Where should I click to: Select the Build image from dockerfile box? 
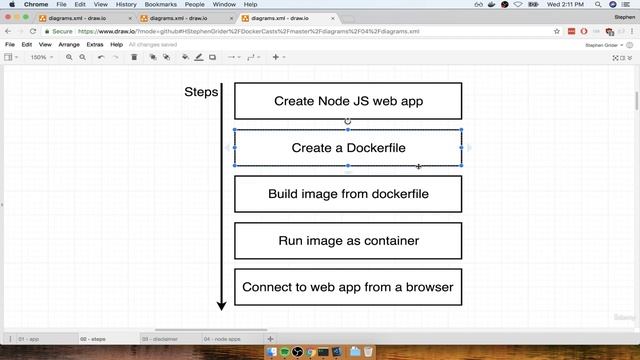tap(348, 194)
